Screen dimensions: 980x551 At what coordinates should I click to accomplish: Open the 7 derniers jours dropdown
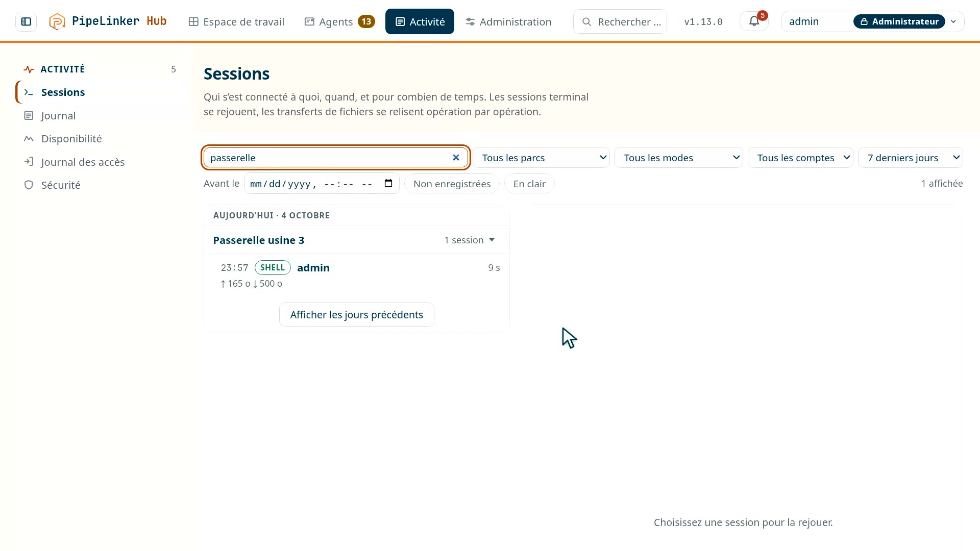911,158
